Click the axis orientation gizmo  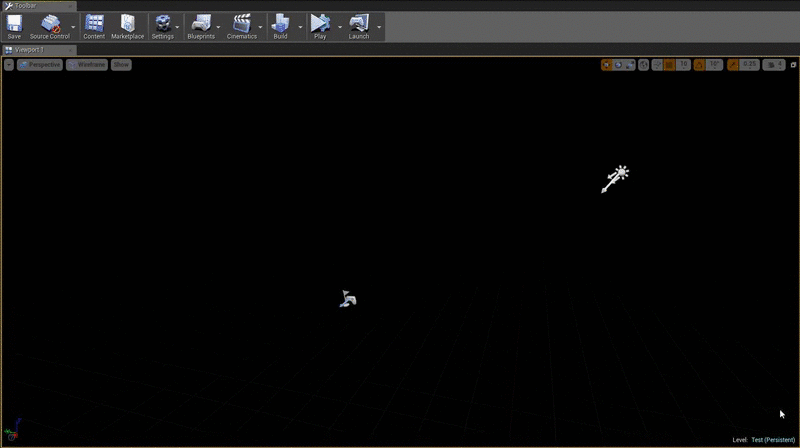click(x=13, y=430)
